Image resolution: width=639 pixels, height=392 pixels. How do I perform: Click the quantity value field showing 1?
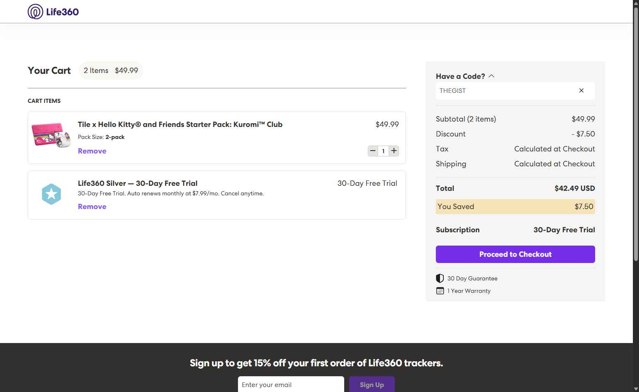383,151
